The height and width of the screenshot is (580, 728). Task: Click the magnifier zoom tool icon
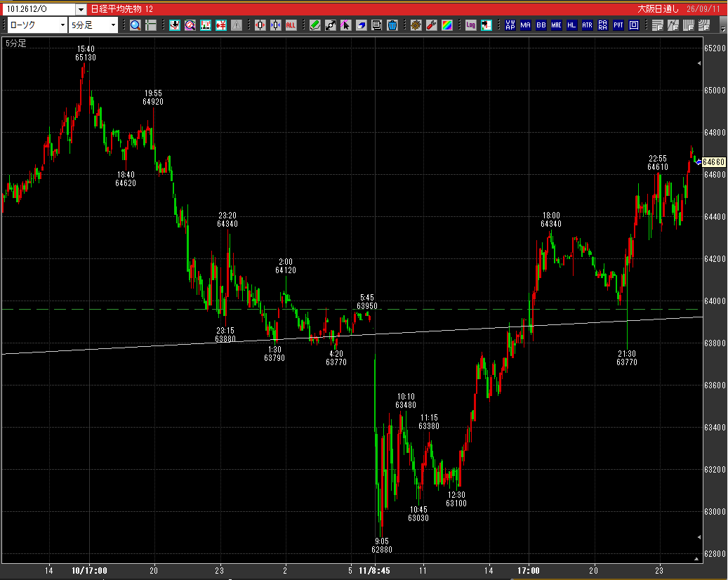[x=135, y=25]
